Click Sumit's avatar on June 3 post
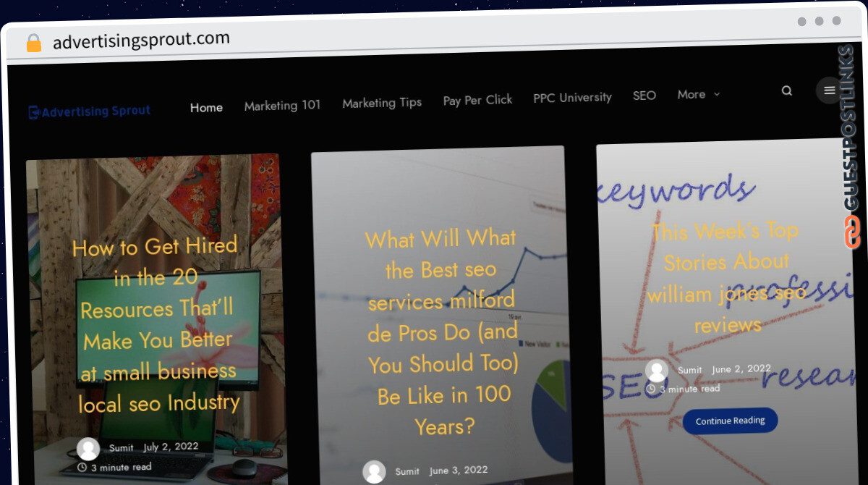Viewport: 868px width, 485px height. pyautogui.click(x=374, y=471)
